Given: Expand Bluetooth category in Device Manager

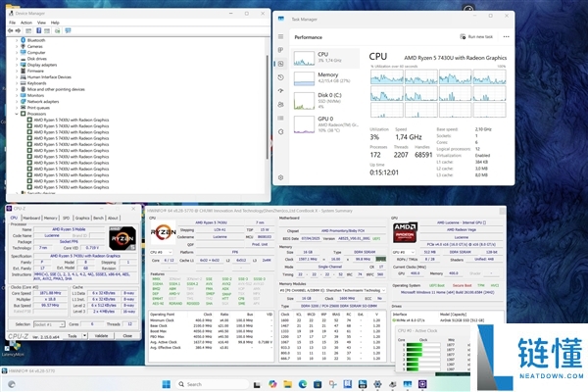Looking at the screenshot, I should [x=17, y=40].
